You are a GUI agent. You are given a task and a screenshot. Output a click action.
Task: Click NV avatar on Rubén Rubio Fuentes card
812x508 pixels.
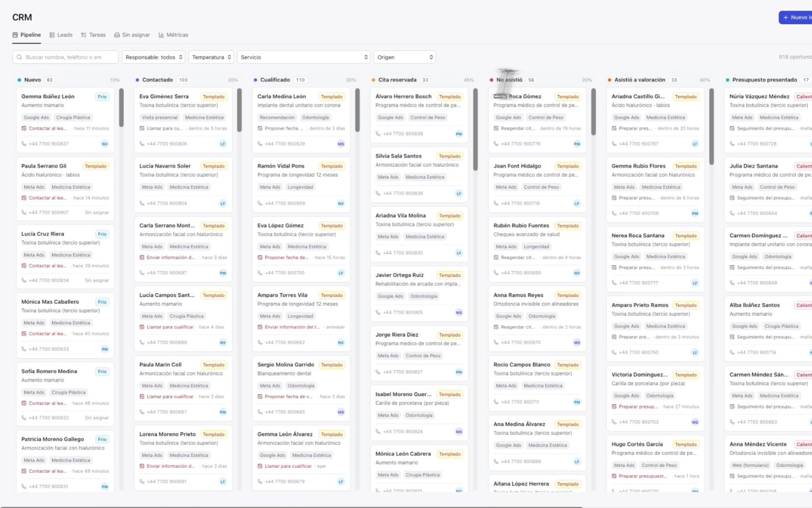tap(577, 273)
